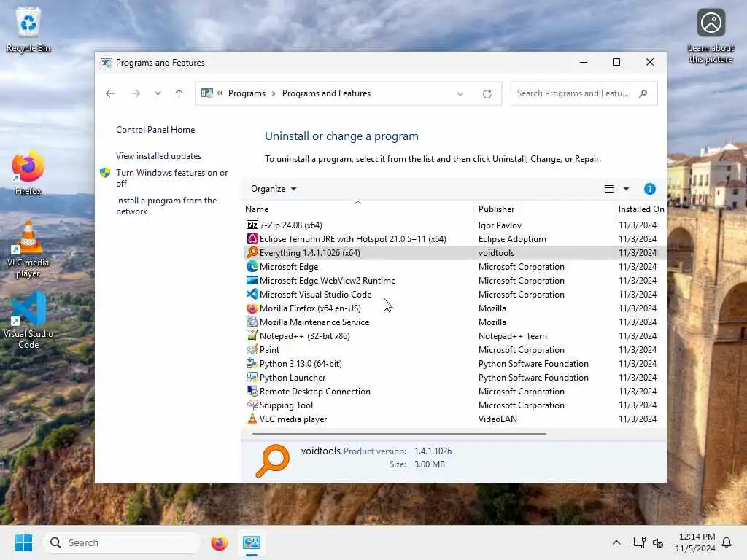The width and height of the screenshot is (747, 560).
Task: Open the notifications bell icon
Action: [727, 542]
